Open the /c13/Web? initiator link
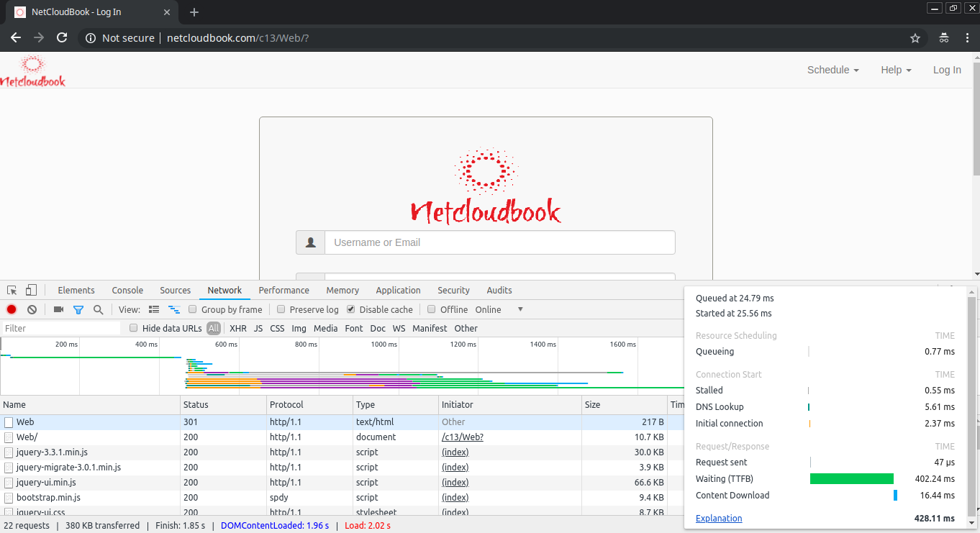980x533 pixels. tap(463, 437)
